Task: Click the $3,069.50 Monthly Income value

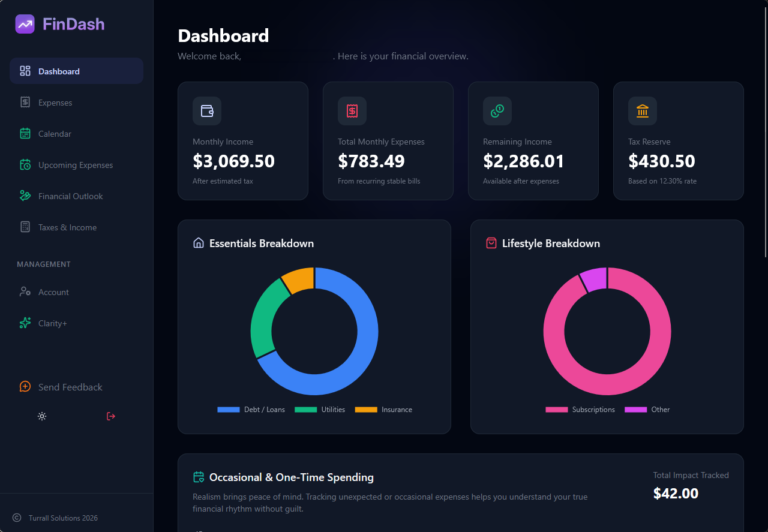Action: click(233, 161)
